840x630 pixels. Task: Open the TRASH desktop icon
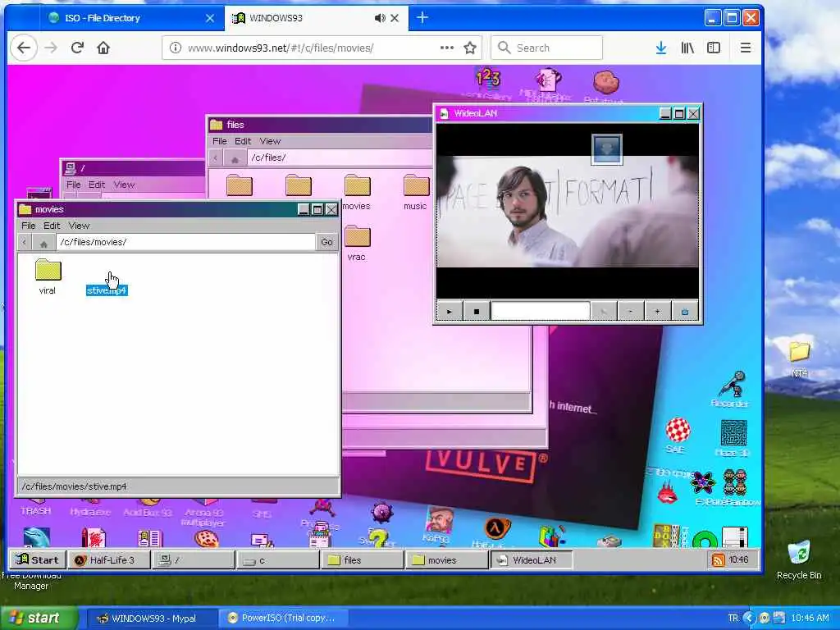pyautogui.click(x=36, y=509)
